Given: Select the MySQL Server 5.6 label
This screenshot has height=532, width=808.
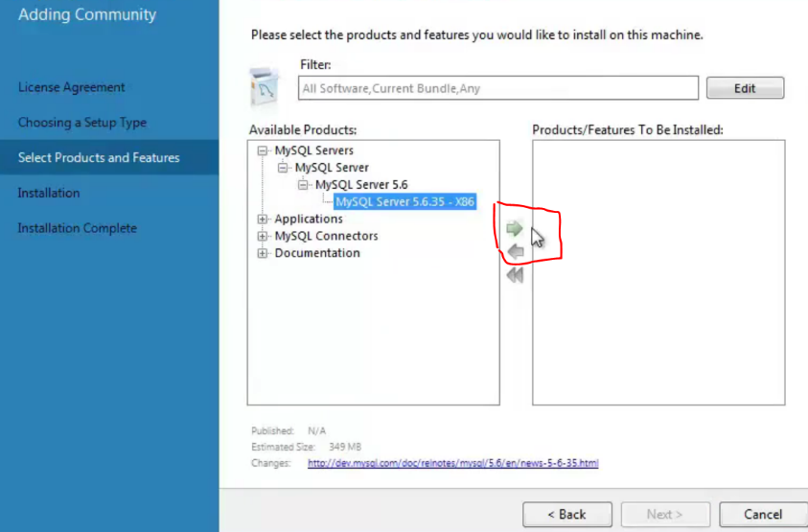Looking at the screenshot, I should tap(361, 185).
